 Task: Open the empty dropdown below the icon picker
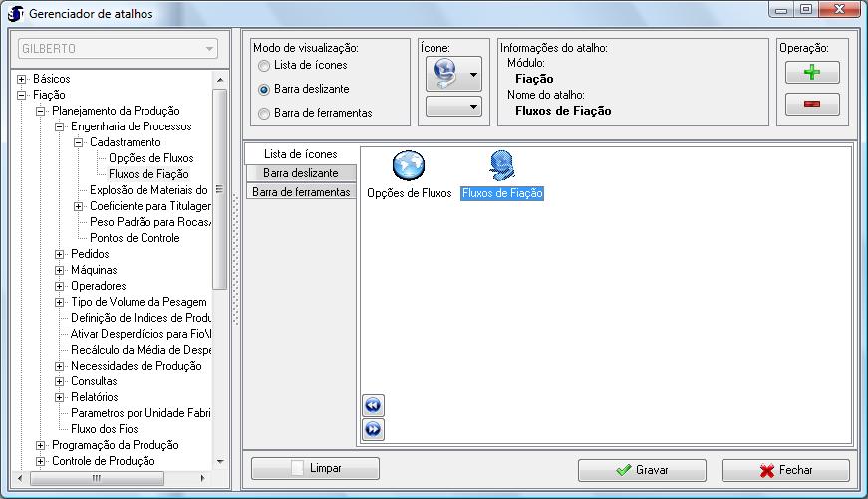(x=452, y=106)
